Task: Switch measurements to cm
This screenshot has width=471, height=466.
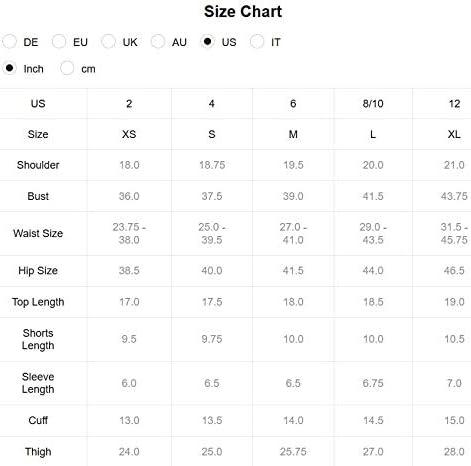Action: pos(67,68)
